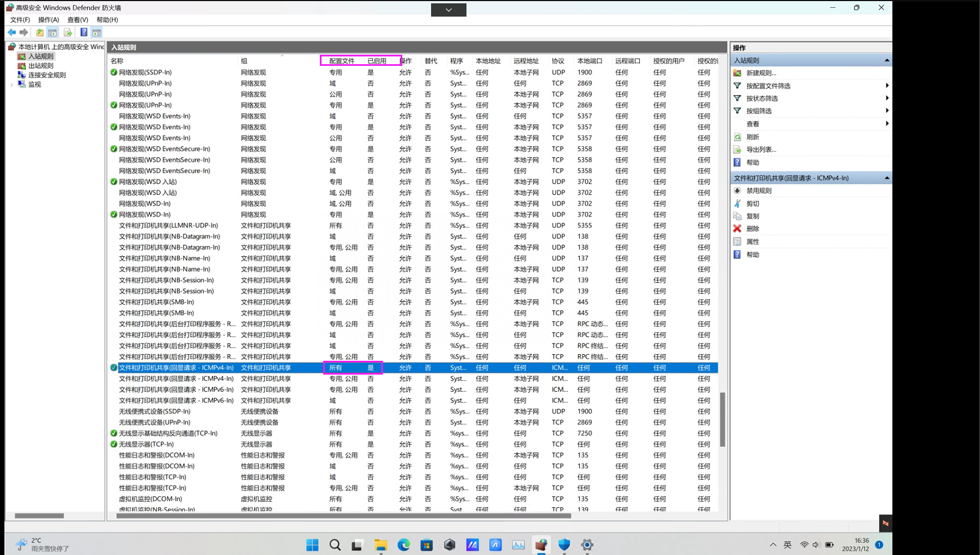Screen dimensions: 980x555
Task: Expand the 监视 node in the left tree
Action: tap(12, 84)
